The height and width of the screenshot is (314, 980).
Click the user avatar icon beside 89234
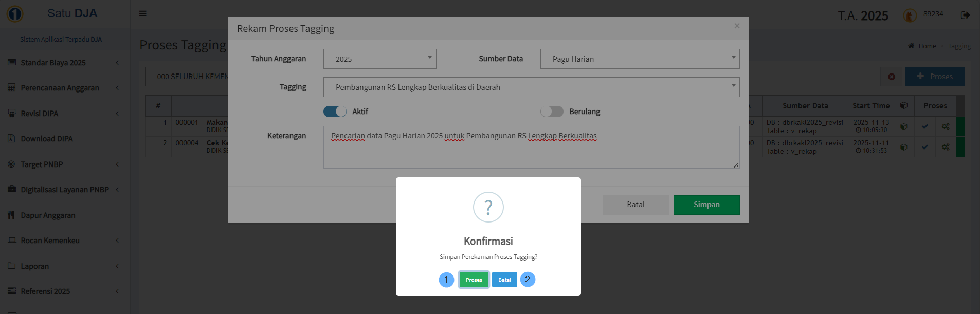point(910,15)
